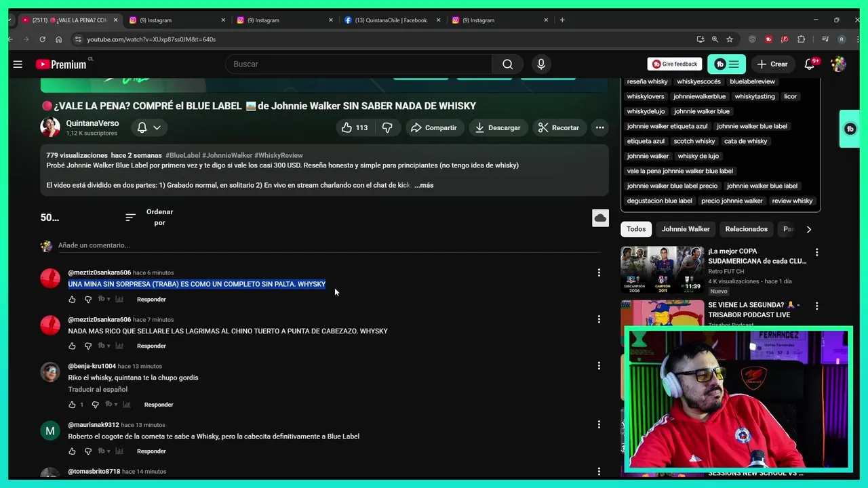Click the #BlueLabel hashtag
The width and height of the screenshot is (868, 488).
tap(182, 155)
